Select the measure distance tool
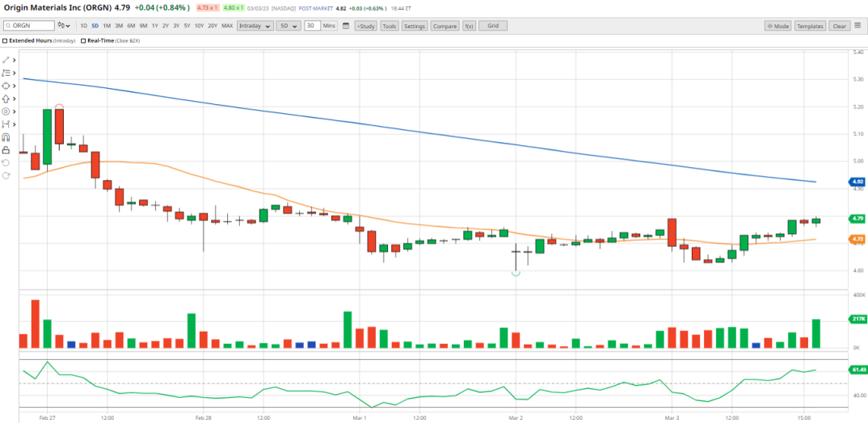The image size is (868, 423). click(x=6, y=124)
